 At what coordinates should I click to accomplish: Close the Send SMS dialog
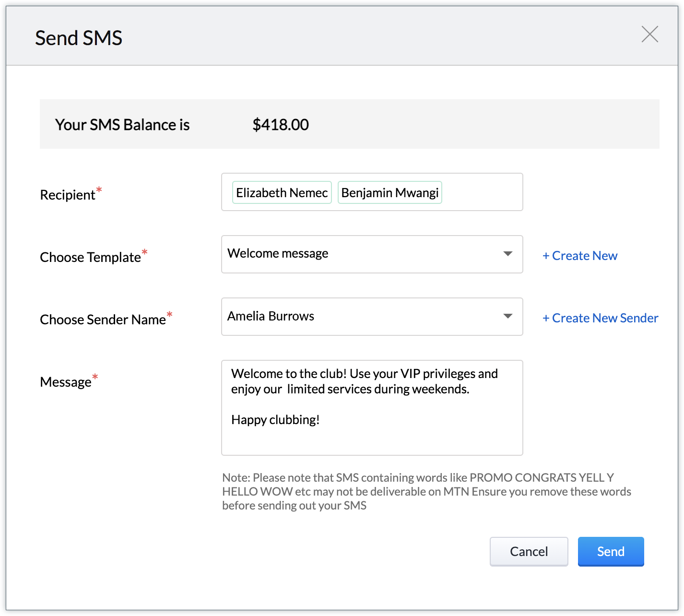649,34
